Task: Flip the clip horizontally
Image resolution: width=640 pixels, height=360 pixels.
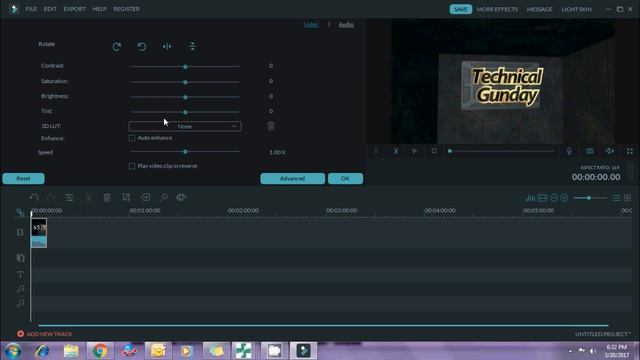Action: click(167, 47)
